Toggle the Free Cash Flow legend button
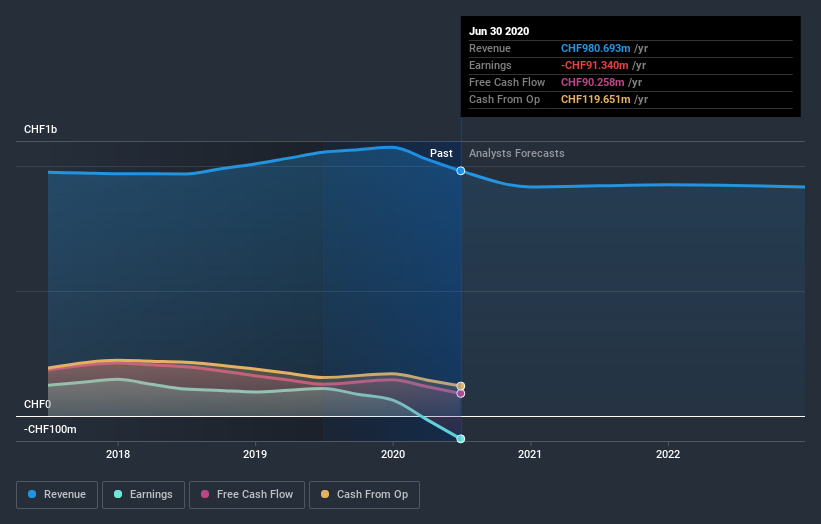The height and width of the screenshot is (524, 821). (247, 495)
